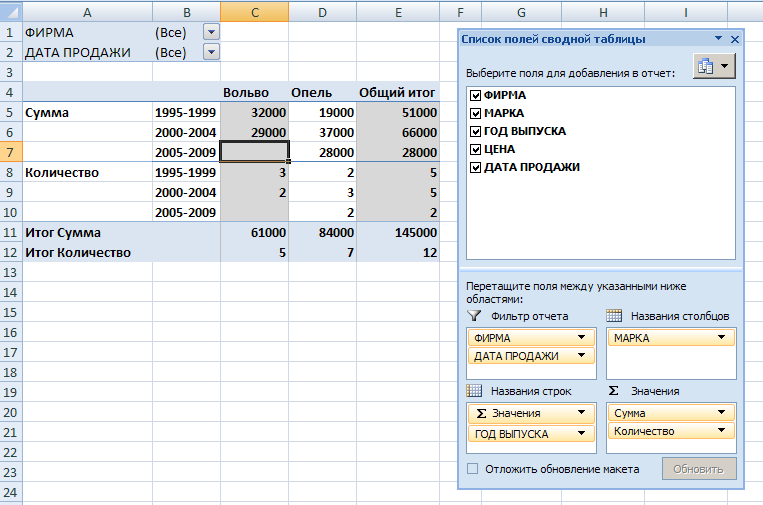Screen dimensions: 763x505
Task: Select cell with value 66000
Action: pos(398,132)
